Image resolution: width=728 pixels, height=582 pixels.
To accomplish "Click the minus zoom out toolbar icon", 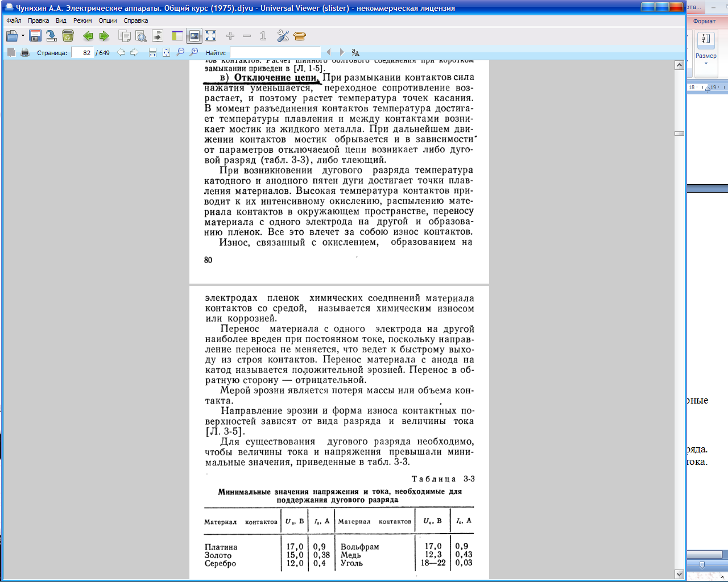I will point(247,36).
